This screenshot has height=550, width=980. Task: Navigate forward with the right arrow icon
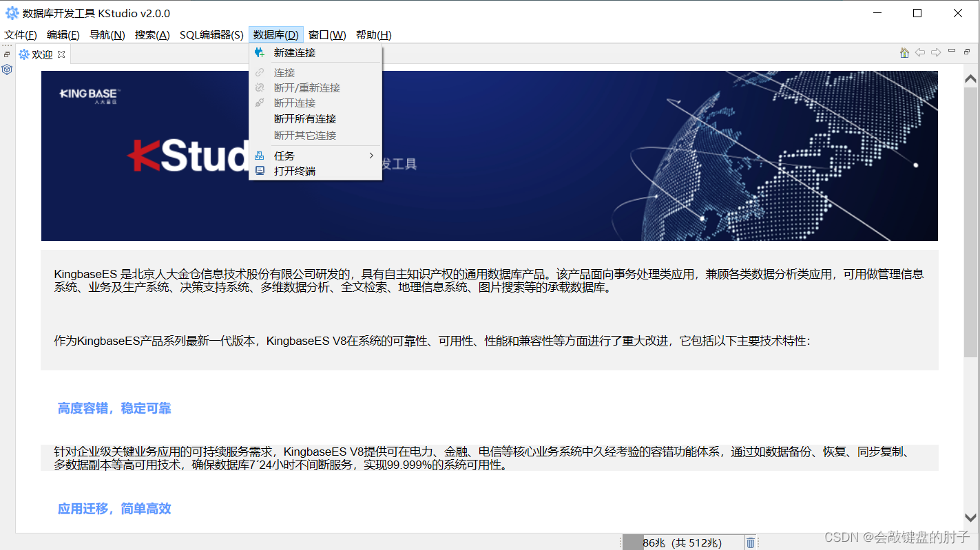[936, 53]
